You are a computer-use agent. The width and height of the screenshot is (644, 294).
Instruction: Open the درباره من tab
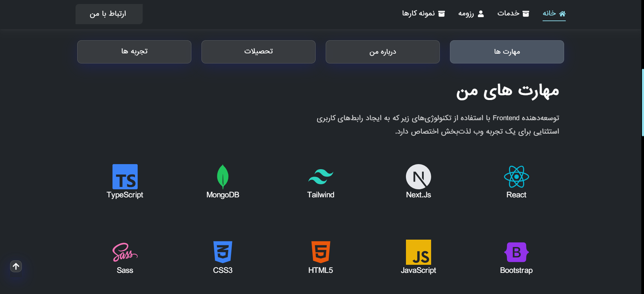click(x=383, y=52)
